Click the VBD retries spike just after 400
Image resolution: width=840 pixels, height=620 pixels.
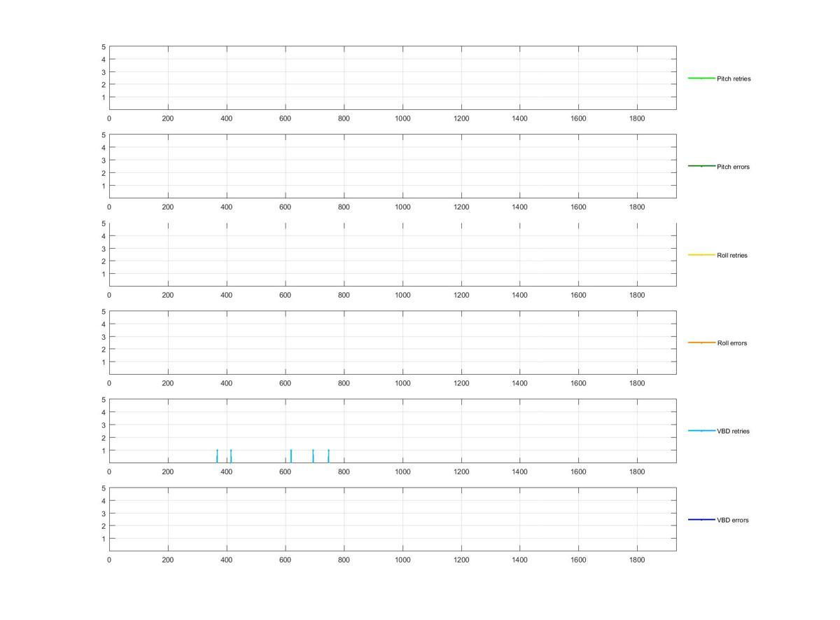(231, 456)
